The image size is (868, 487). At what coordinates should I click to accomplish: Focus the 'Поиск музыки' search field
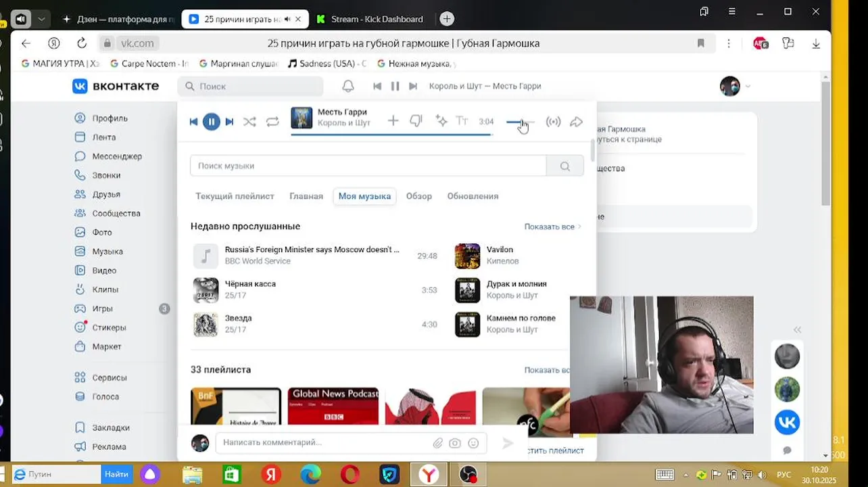pos(368,166)
